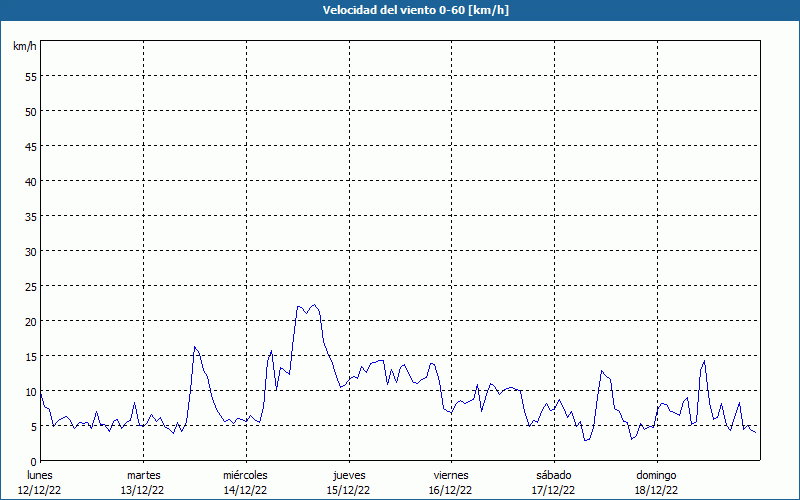
Task: Click the '40' y-axis value
Action: pos(31,182)
